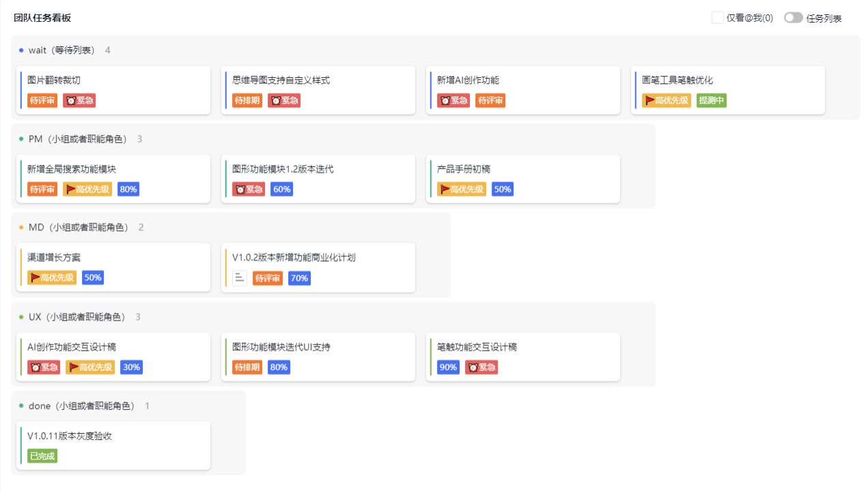Toggle the 任务列表 switch
Screen dimensions: 868x492
793,18
